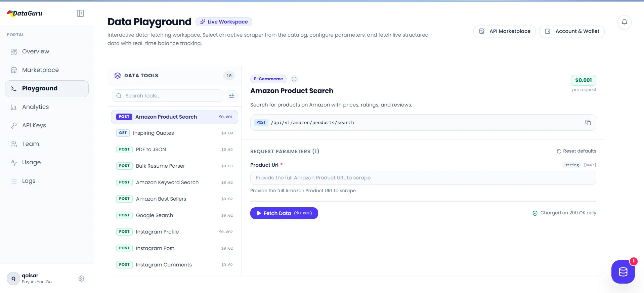
Task: Open the notifications bell
Action: pos(624,22)
